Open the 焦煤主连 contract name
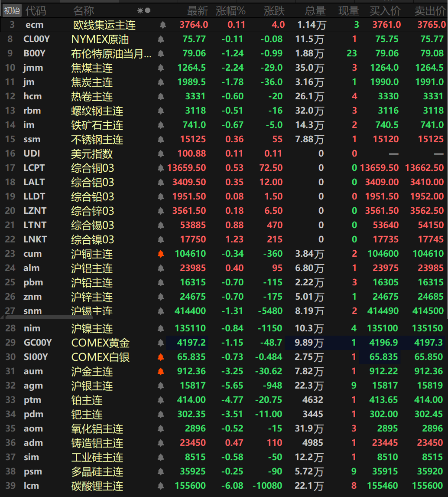Image resolution: width=448 pixels, height=497 pixels. pos(92,68)
